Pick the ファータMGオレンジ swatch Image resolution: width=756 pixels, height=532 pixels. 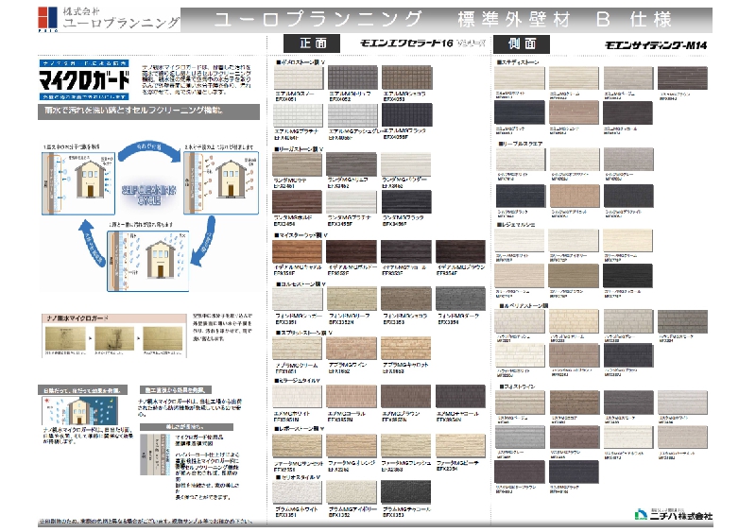coord(352,446)
